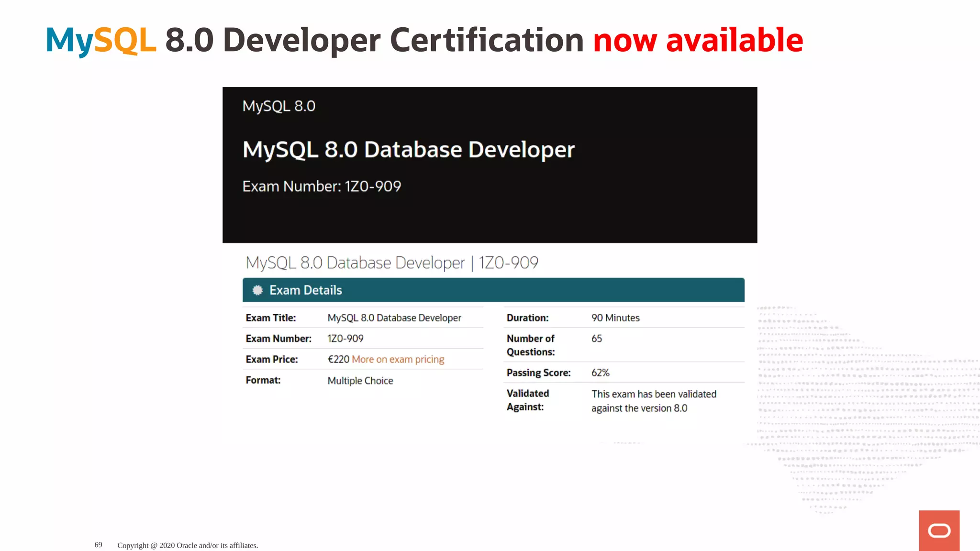Click the 'Passing Score:' label
The image size is (980, 551).
tap(539, 373)
